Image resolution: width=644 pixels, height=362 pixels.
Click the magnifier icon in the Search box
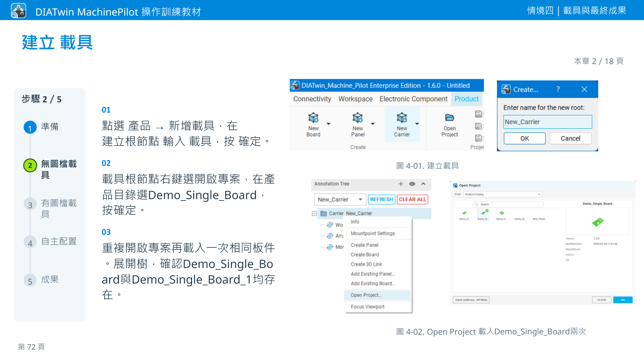tap(476, 204)
